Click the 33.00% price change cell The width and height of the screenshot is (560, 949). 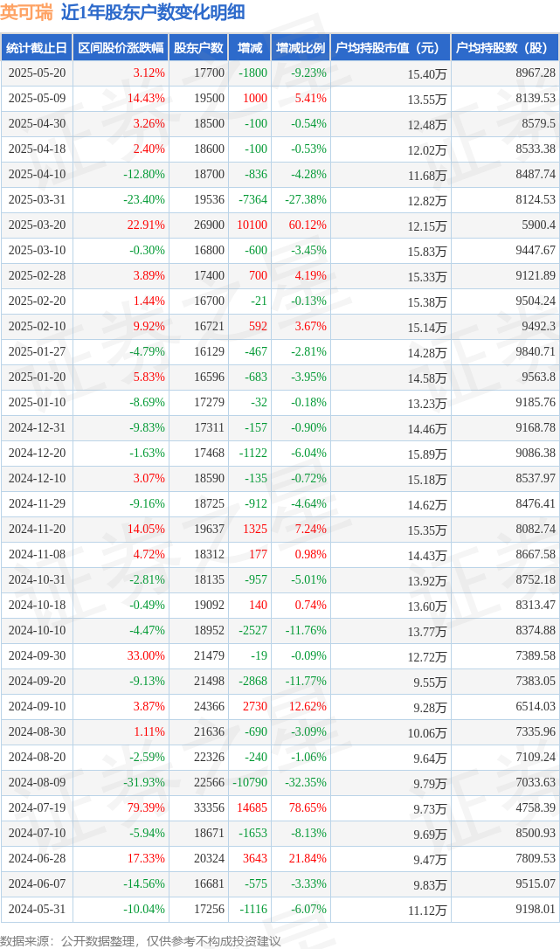point(146,655)
